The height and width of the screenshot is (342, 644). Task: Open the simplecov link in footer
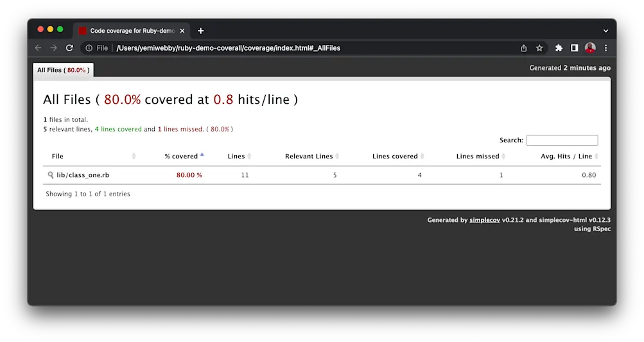click(x=485, y=220)
